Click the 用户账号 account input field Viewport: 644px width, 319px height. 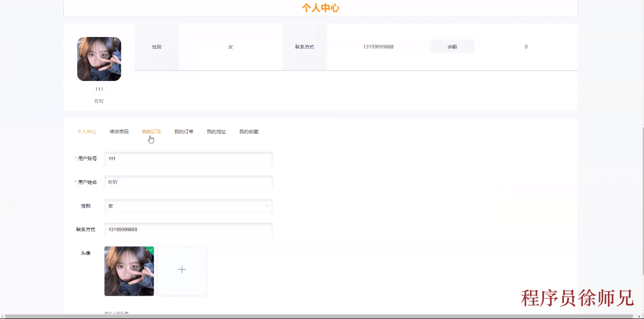pos(188,158)
